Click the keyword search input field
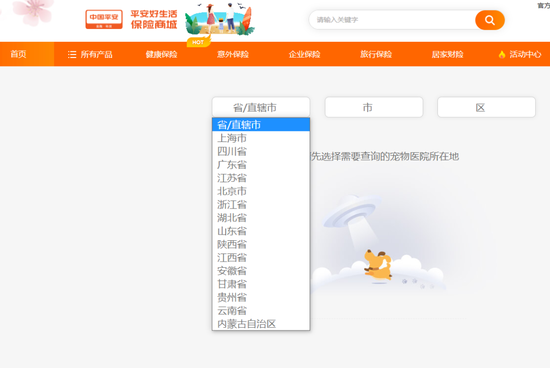550x368 pixels. point(392,20)
